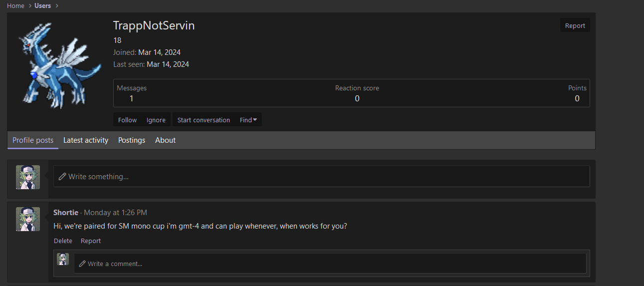
Task: Open the Postings tab
Action: click(x=132, y=140)
